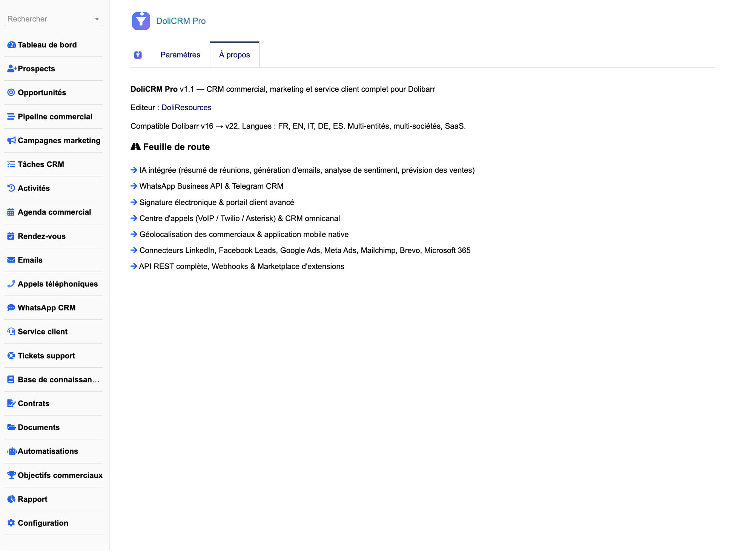
Task: Open the Rapport sidebar entry
Action: pos(32,499)
